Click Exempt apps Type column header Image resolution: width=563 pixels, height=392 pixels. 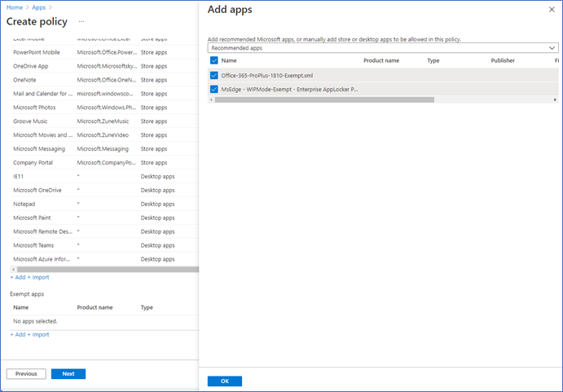[x=147, y=307]
